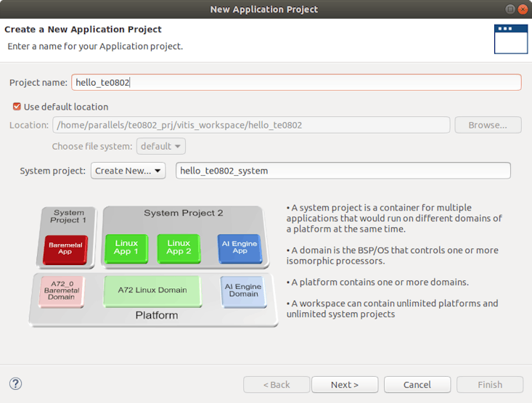This screenshot has height=403, width=532.
Task: Click the hello_te0802_system project name field
Action: 343,171
